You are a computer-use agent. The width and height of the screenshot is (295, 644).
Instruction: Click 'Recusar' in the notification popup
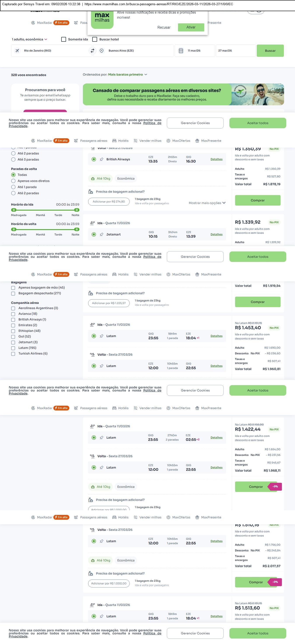(164, 27)
